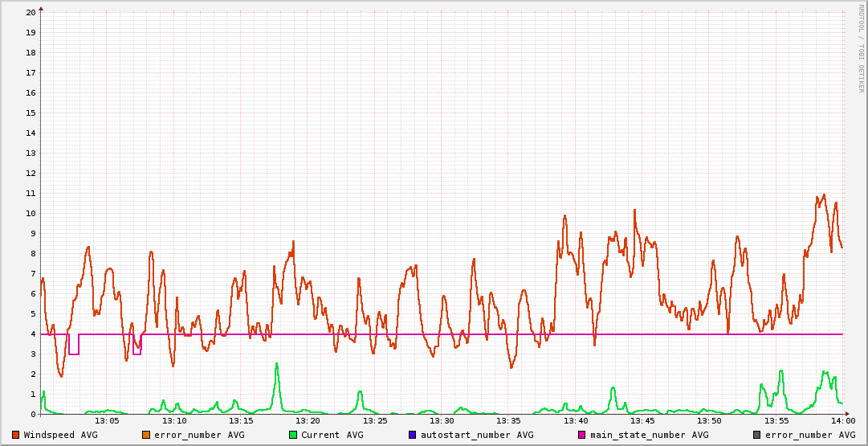Click the blue autostart_number legend swatch
Viewport: 868px width, 446px height.
[413, 435]
